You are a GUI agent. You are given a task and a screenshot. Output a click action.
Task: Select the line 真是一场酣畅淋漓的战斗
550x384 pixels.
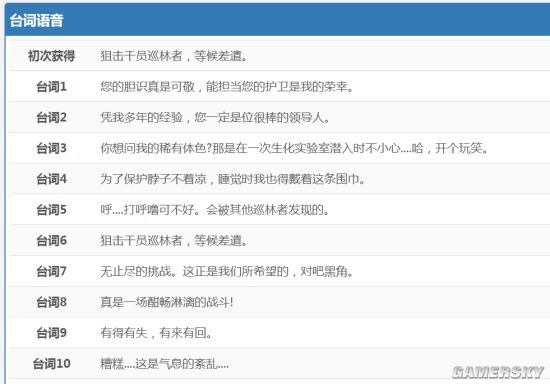click(x=167, y=302)
